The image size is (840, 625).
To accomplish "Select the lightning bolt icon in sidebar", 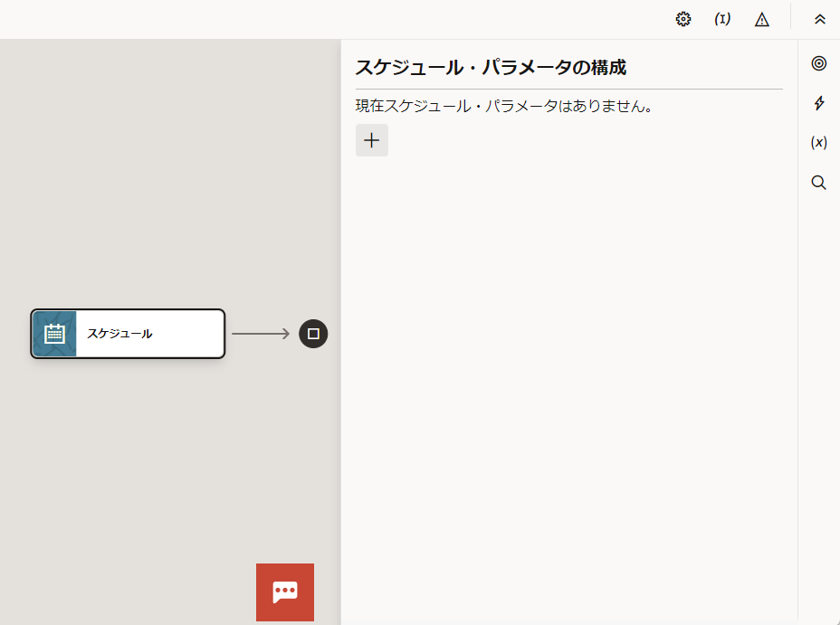I will tap(819, 103).
